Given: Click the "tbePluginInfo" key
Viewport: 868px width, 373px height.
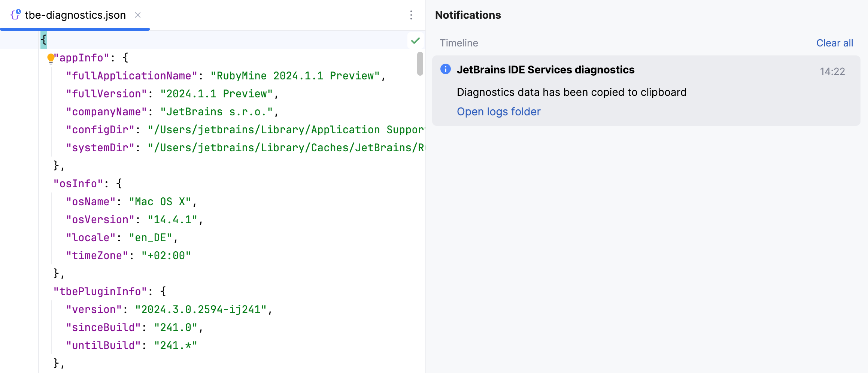Looking at the screenshot, I should (100, 291).
